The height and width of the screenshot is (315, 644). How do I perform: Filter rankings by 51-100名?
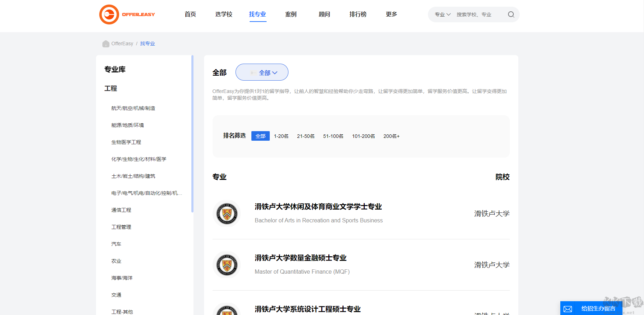click(x=333, y=136)
